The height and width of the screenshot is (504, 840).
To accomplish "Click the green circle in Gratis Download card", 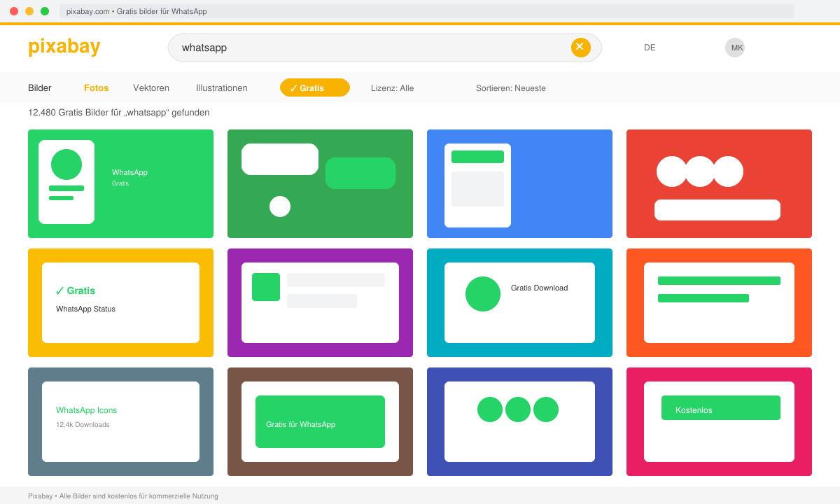I will pyautogui.click(x=483, y=294).
